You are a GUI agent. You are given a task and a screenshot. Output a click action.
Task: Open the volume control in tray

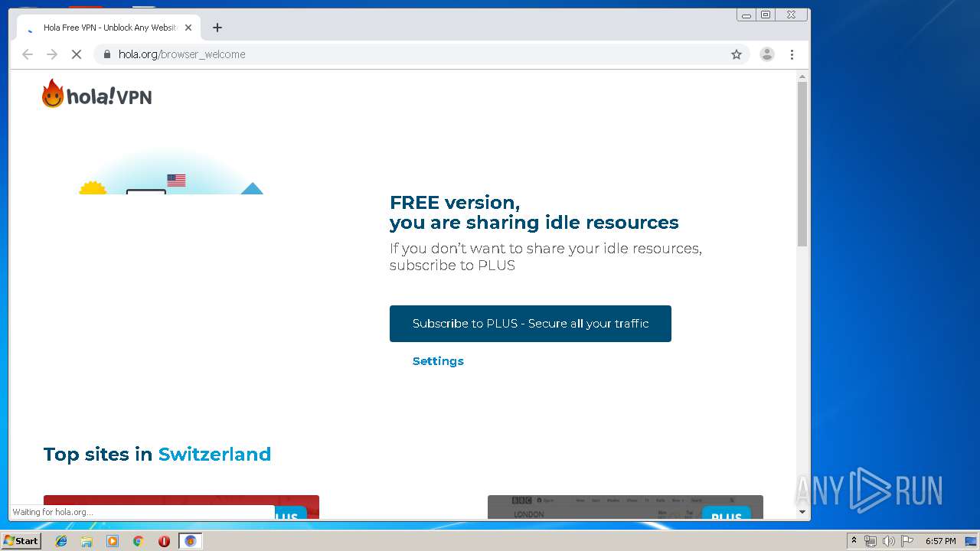tap(888, 541)
